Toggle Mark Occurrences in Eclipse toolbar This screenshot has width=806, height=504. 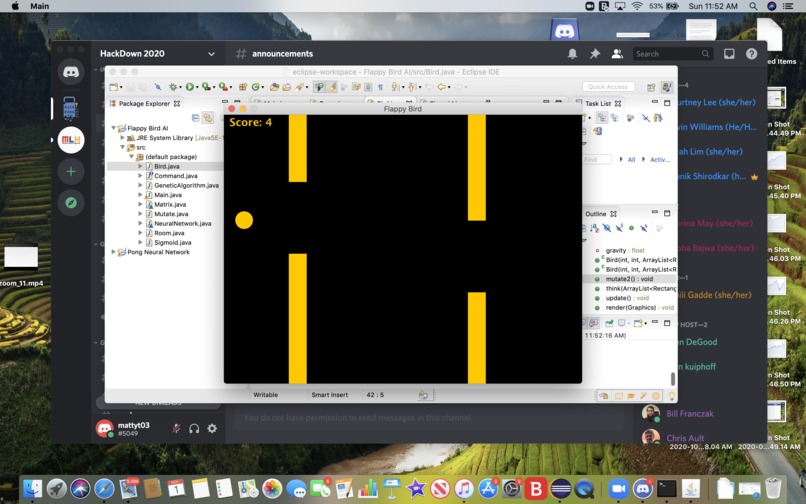332,87
